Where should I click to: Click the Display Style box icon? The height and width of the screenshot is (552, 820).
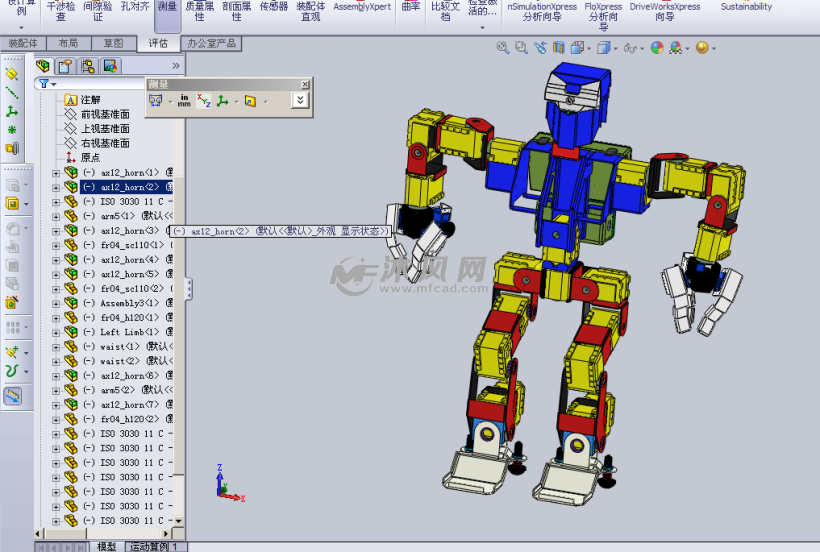click(x=603, y=48)
